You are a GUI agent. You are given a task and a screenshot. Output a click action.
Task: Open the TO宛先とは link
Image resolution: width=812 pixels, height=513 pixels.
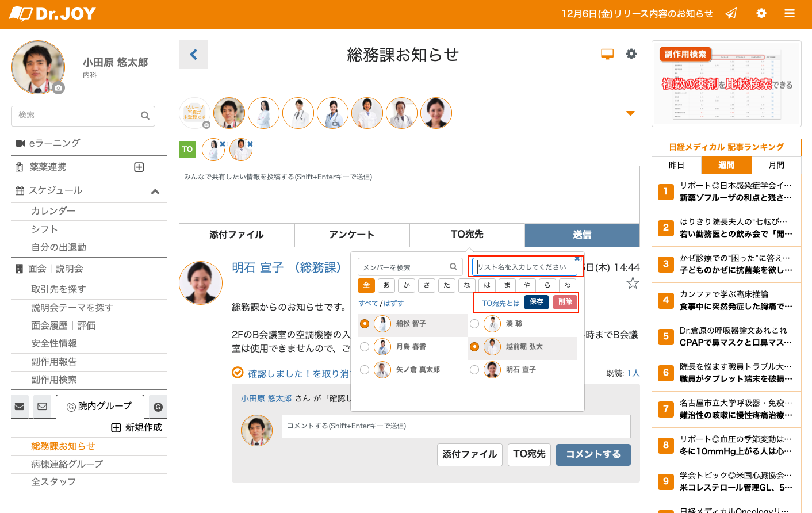tap(500, 303)
